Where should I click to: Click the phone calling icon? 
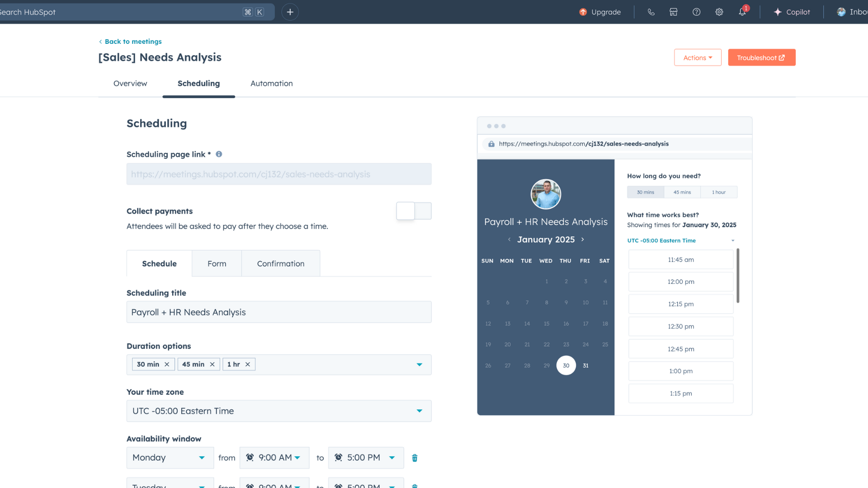(651, 12)
